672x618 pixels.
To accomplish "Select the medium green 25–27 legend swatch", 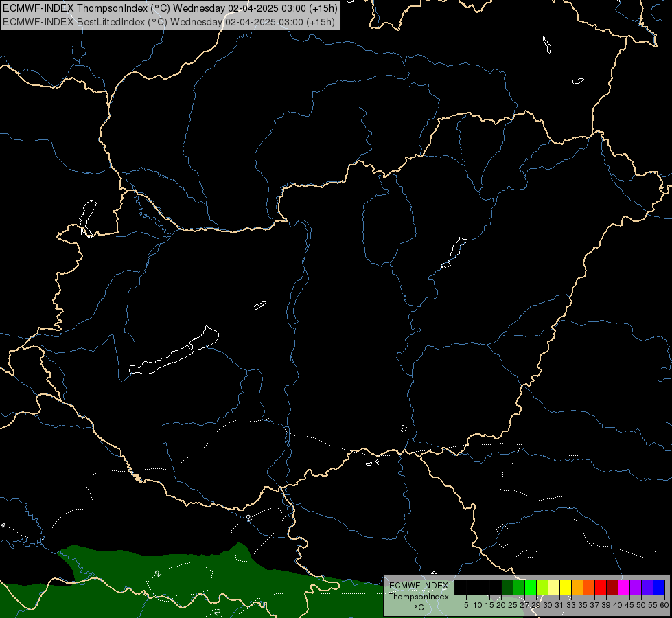I will tap(519, 588).
